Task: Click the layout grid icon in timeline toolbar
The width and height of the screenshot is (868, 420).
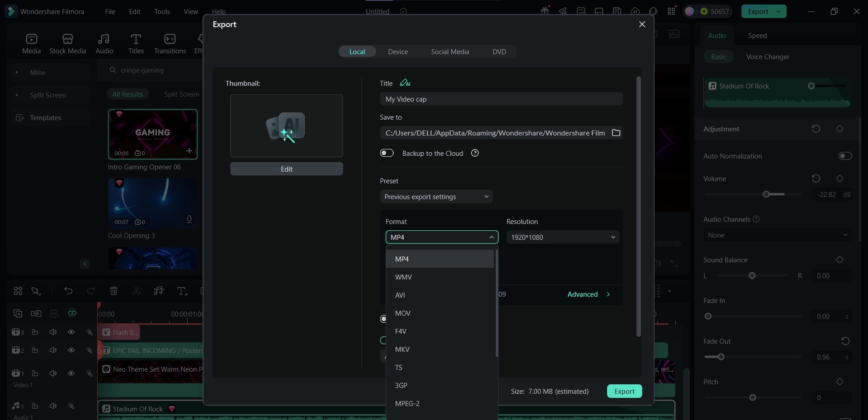Action: (18, 291)
